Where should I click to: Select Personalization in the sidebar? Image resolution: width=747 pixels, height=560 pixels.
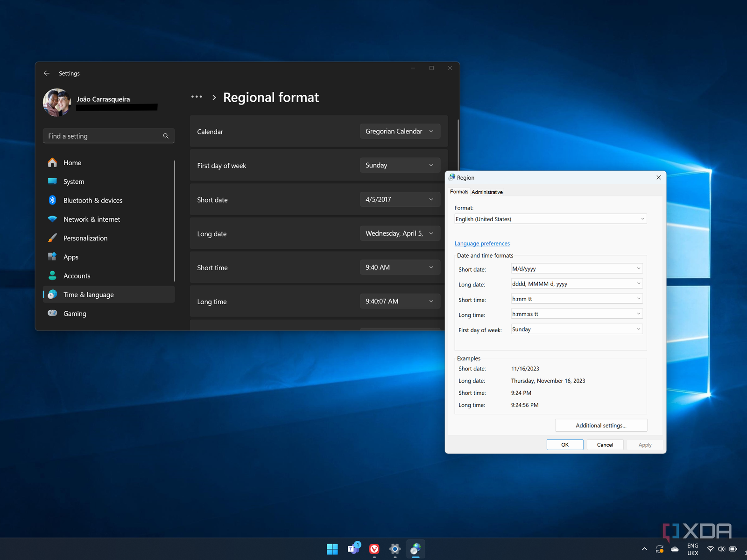pyautogui.click(x=85, y=238)
